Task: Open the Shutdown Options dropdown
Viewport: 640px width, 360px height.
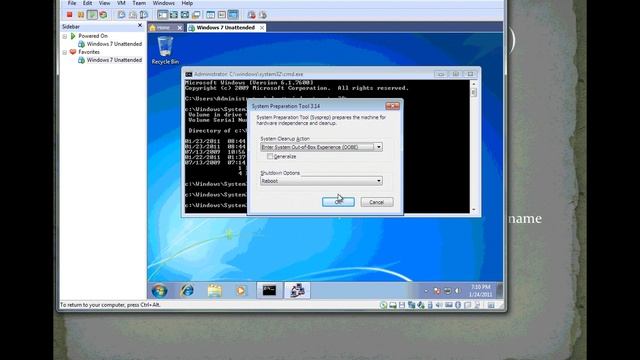Action: point(321,181)
